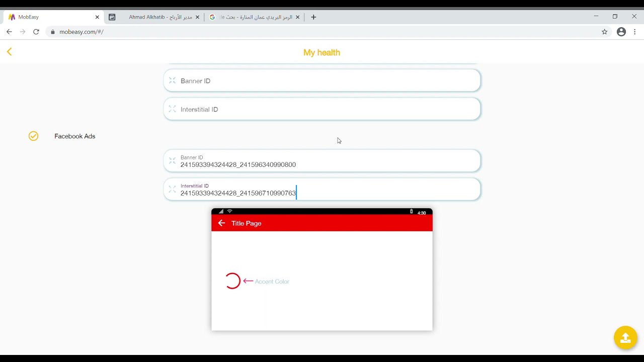Click the Title Page text in the preview
The image size is (644, 362).
click(246, 223)
